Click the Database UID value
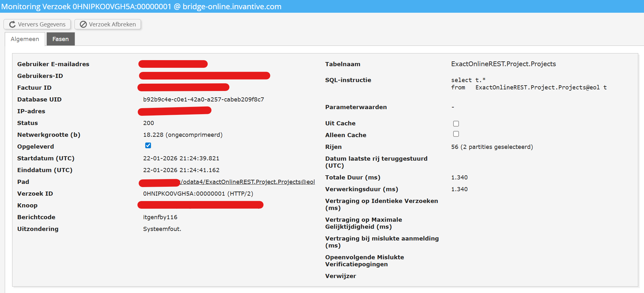This screenshot has width=644, height=293. pos(203,99)
